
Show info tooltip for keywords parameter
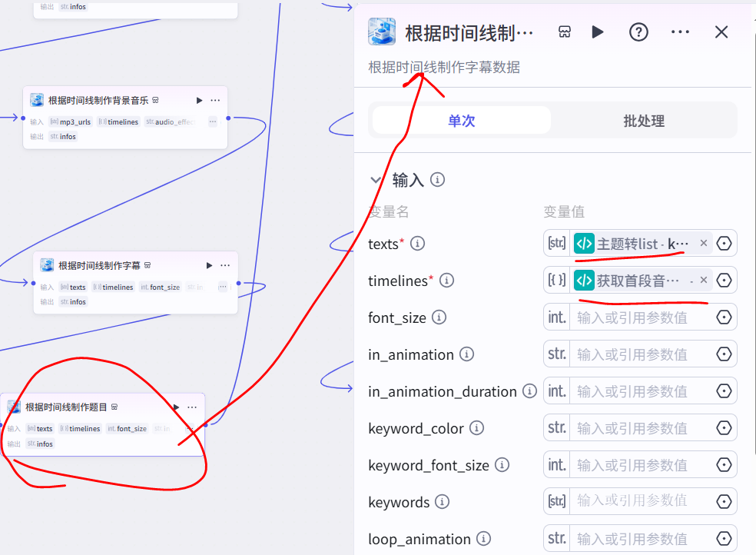pos(442,502)
